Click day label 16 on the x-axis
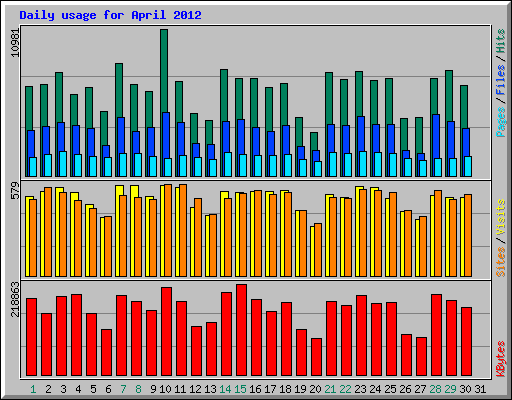 pyautogui.click(x=255, y=389)
